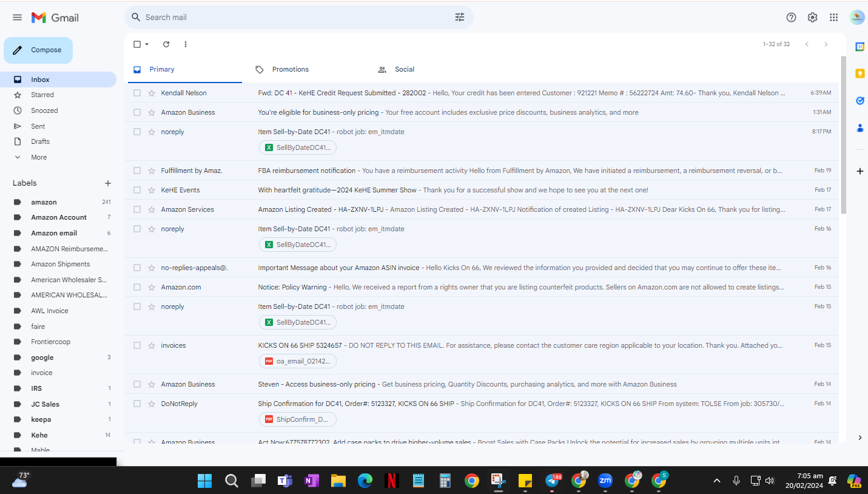
Task: Open Netflix from the taskbar
Action: point(391,481)
